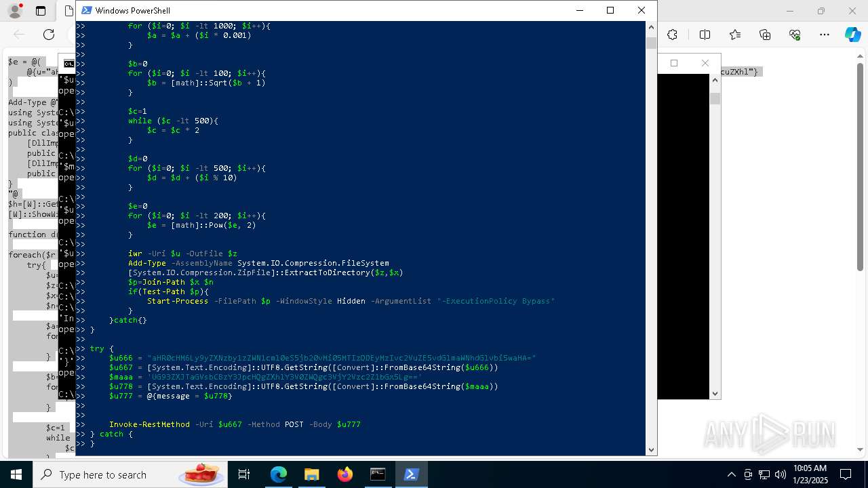Open the Edge settings and more menu
Viewport: 868px width, 488px height.
click(x=825, y=35)
